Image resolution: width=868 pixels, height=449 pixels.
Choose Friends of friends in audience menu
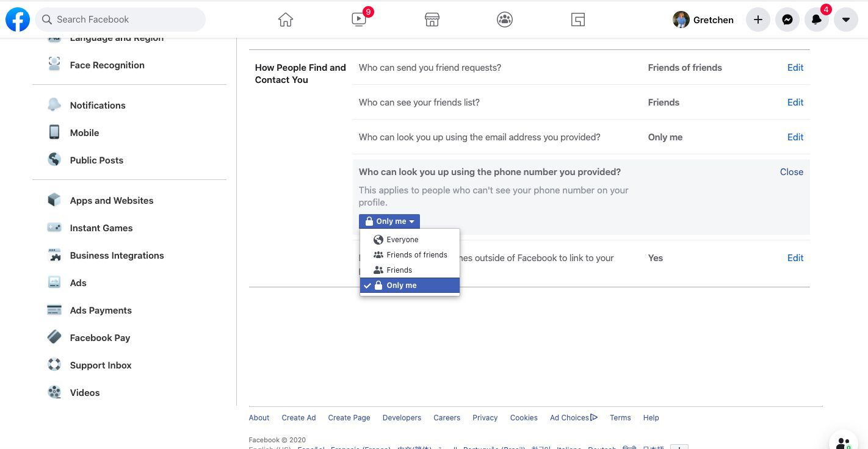click(x=410, y=255)
